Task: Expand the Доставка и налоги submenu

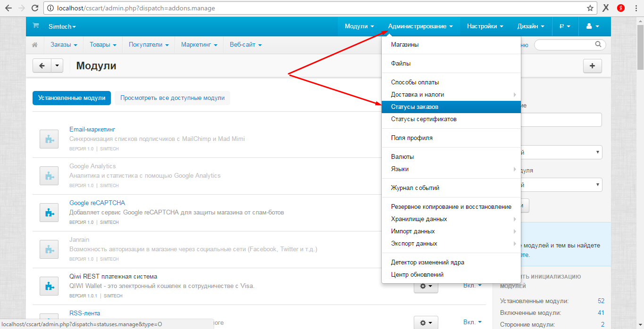Action: tap(451, 94)
